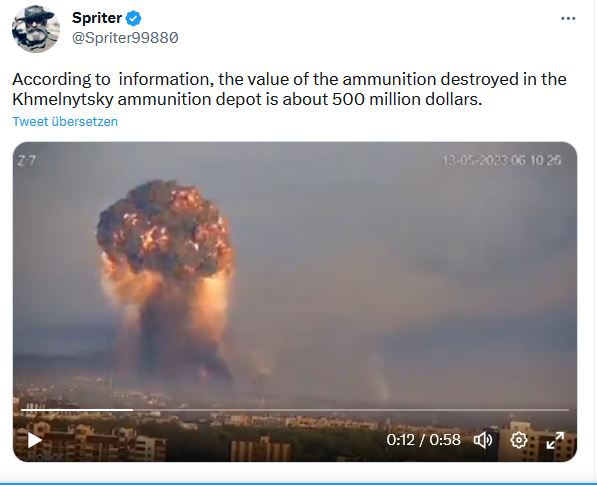Screen dimensions: 597x485
Task: Expand the video to fullscreen
Action: point(555,440)
